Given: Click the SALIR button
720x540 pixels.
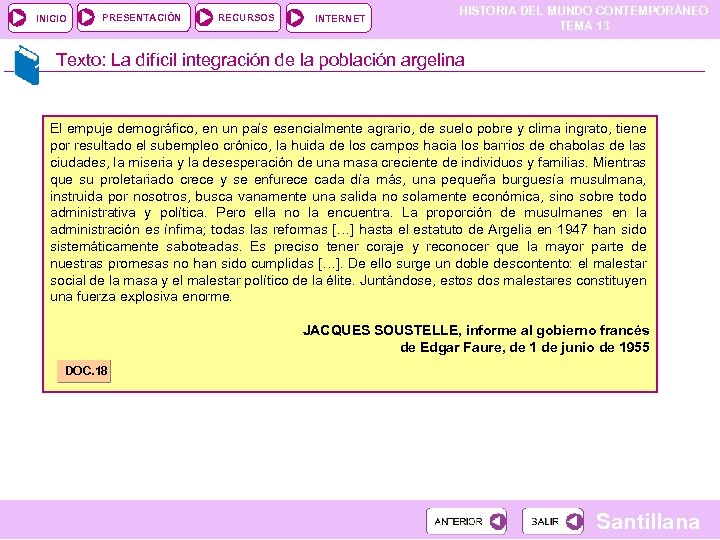Looking at the screenshot, I should 553,521.
